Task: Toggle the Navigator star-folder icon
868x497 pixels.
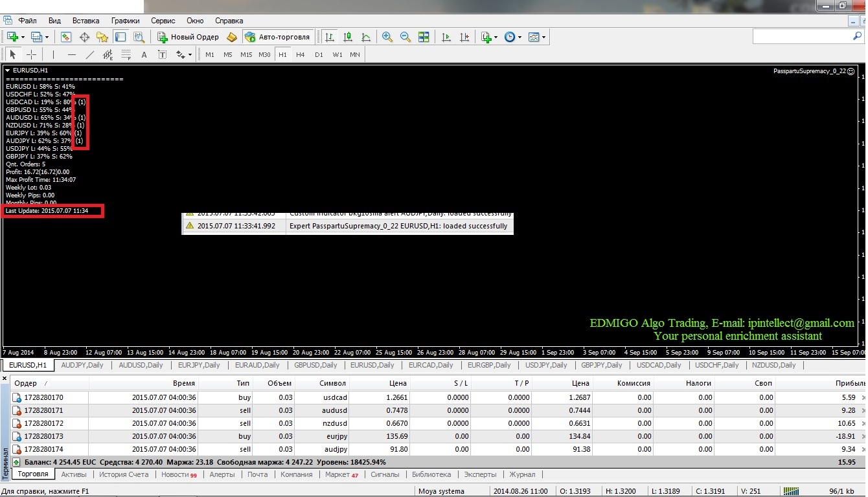Action: tap(102, 37)
